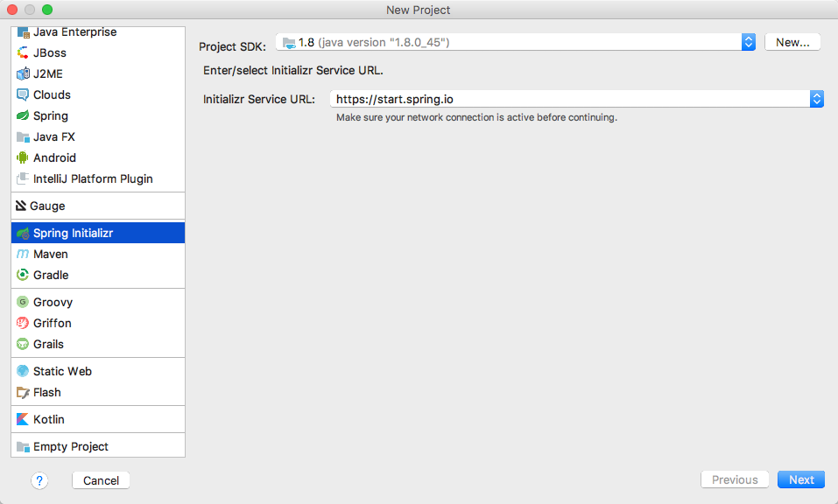
Task: Open the Project SDK dropdown arrow
Action: 748,42
